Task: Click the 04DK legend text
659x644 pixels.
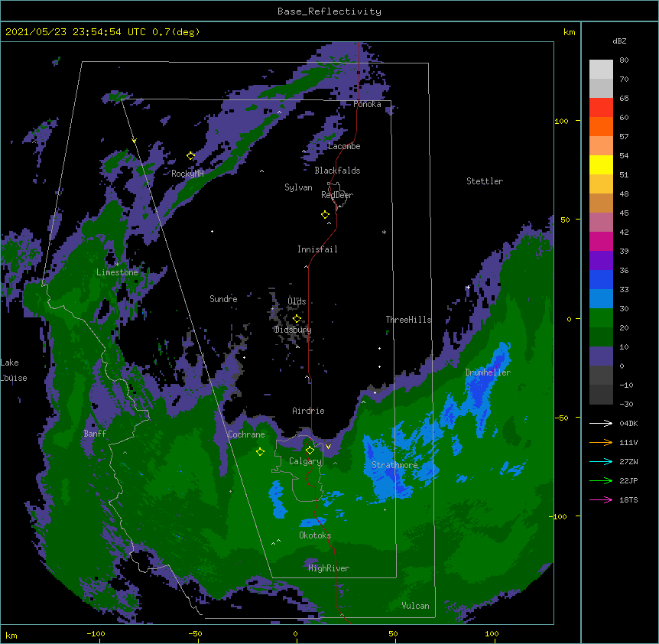Action: coord(628,423)
